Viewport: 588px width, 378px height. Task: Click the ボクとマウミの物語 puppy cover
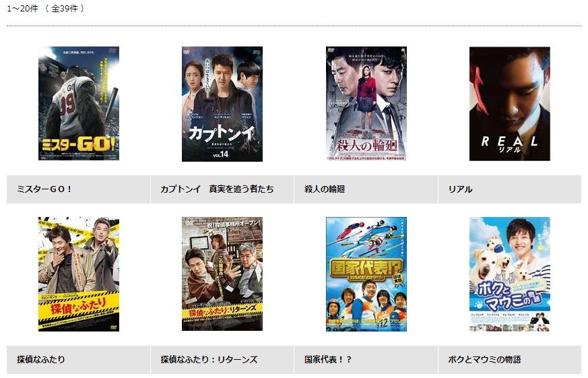510,274
